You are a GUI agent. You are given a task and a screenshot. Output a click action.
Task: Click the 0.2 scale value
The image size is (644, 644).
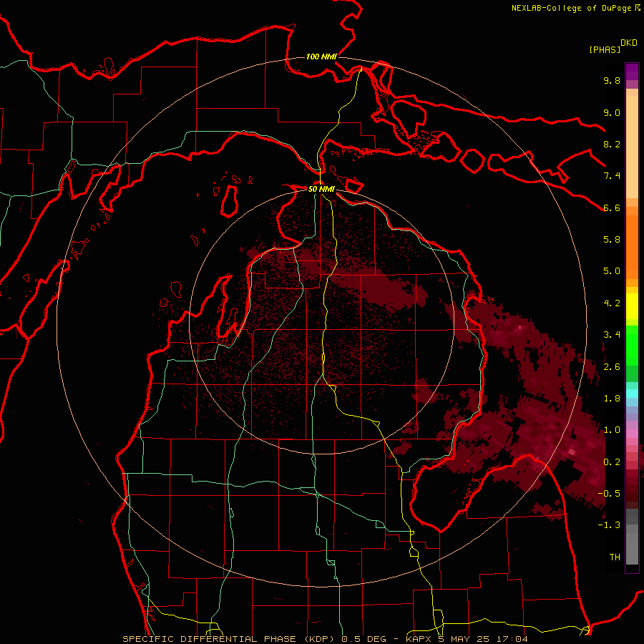coord(612,462)
